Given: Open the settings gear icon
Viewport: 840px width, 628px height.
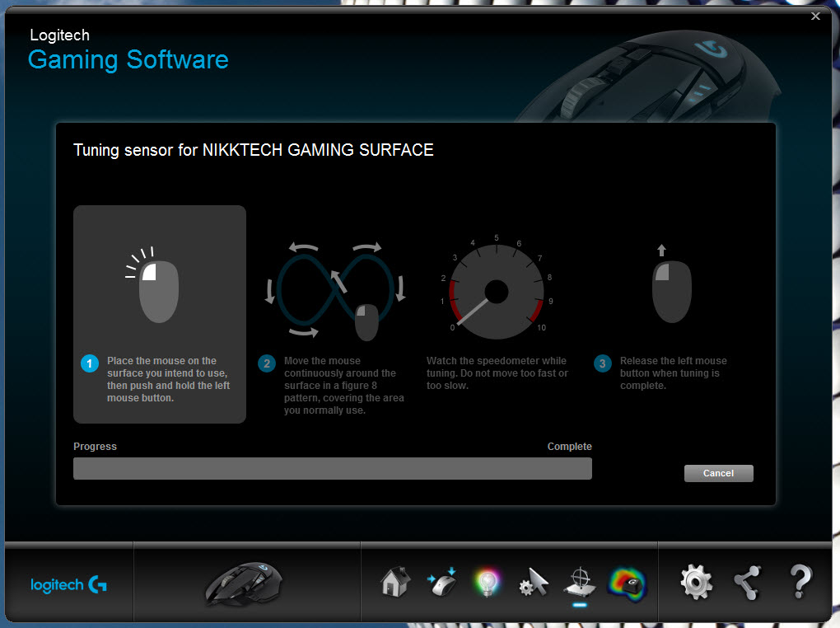Looking at the screenshot, I should pos(696,583).
